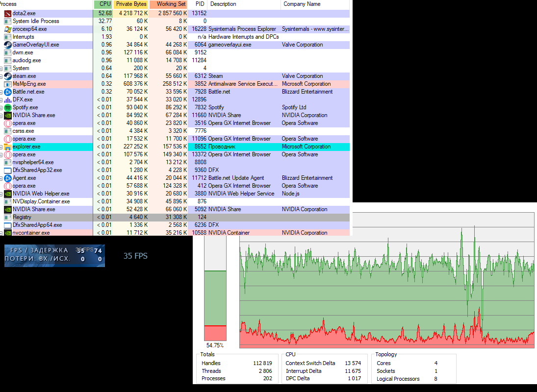Click the Battle.net.exe process icon
The height and width of the screenshot is (392, 537).
pyautogui.click(x=7, y=92)
